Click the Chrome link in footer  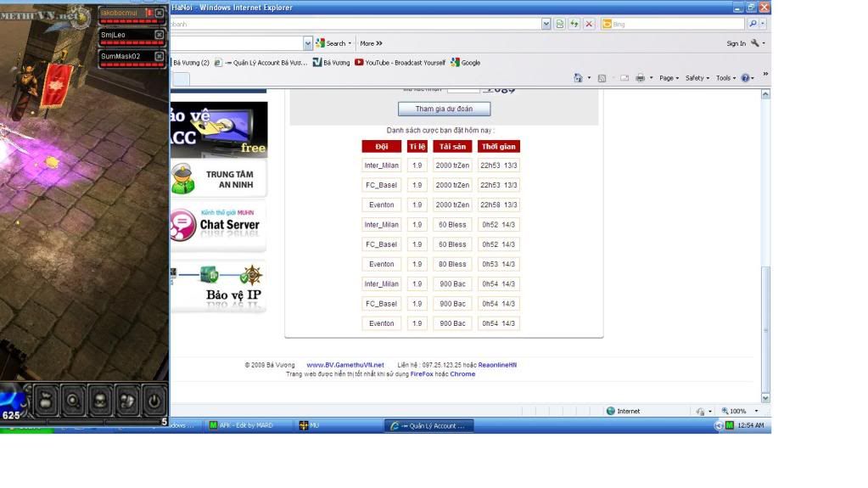(x=462, y=374)
